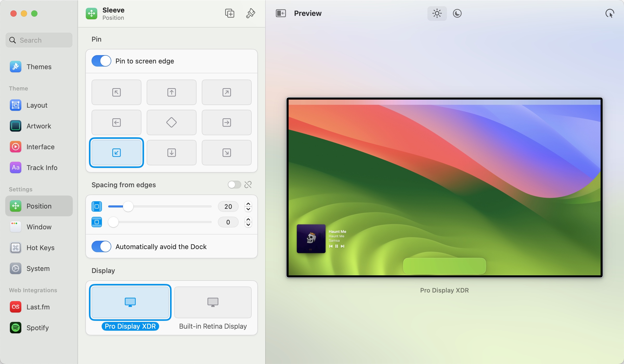Click the Pro Display XDR caption under preview
The height and width of the screenshot is (364, 624).
[x=444, y=290]
